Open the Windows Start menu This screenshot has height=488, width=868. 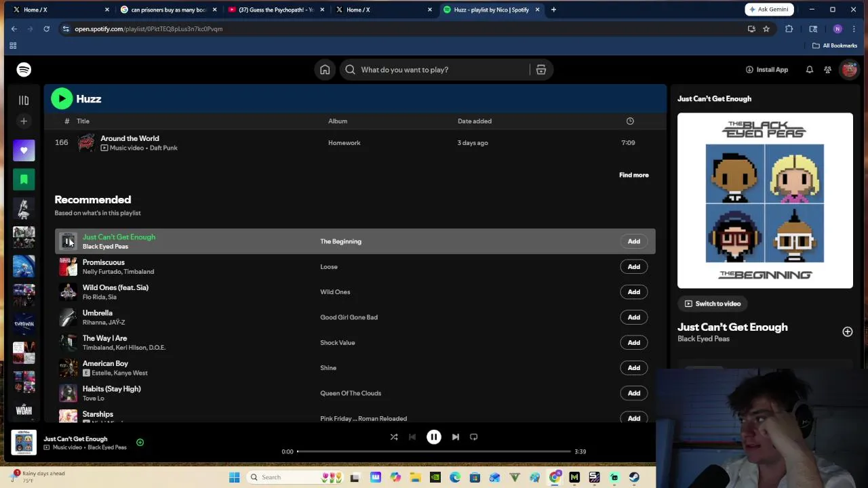point(234,477)
